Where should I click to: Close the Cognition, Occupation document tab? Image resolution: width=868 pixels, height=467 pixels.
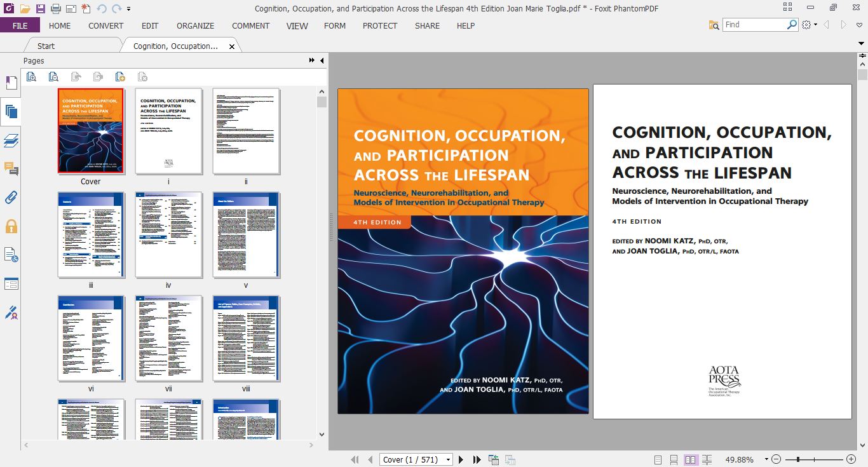click(x=232, y=46)
